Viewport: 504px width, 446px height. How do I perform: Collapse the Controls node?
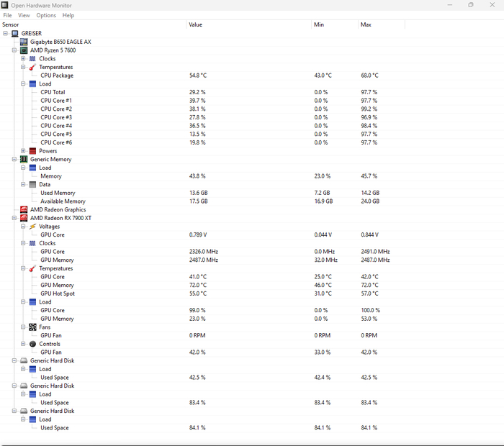pos(23,344)
